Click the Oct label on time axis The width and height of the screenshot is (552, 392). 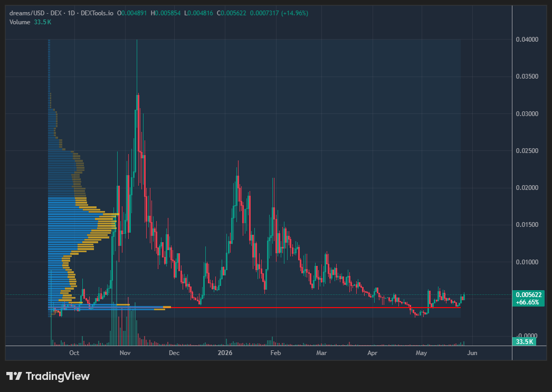click(74, 353)
